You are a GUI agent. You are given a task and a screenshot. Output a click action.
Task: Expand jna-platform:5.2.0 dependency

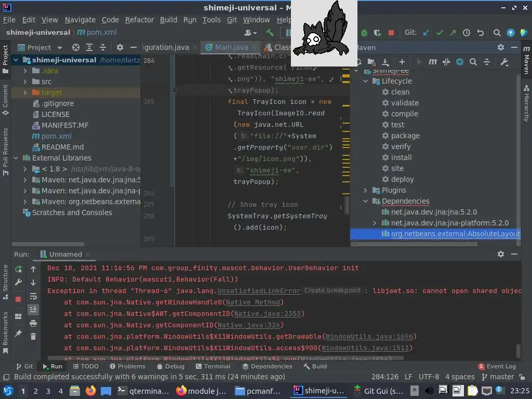coord(375,223)
